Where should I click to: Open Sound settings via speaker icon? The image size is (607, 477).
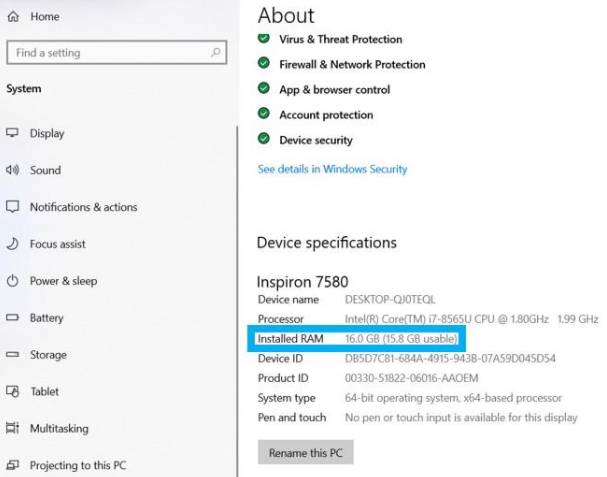click(13, 170)
